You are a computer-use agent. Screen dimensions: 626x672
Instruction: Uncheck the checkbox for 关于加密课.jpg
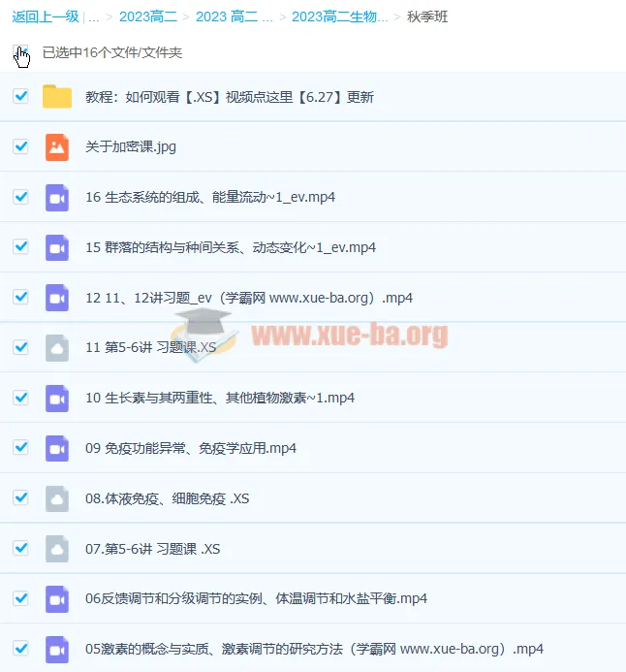pyautogui.click(x=20, y=146)
